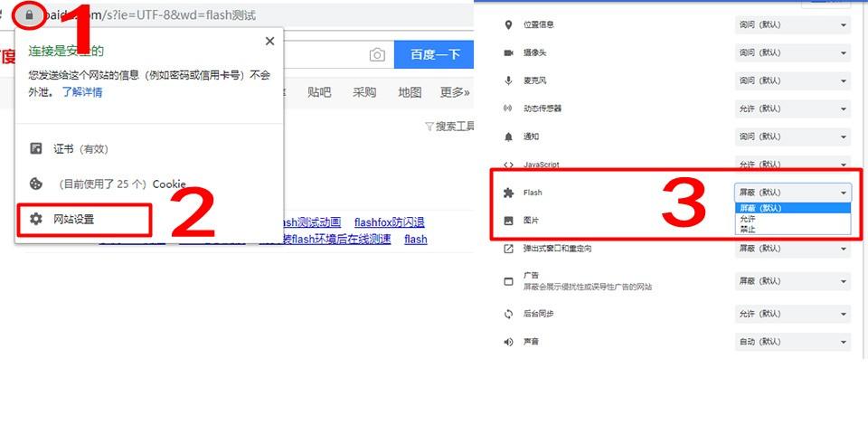This screenshot has width=868, height=434.
Task: Click the address bar URL text
Action: [181, 15]
